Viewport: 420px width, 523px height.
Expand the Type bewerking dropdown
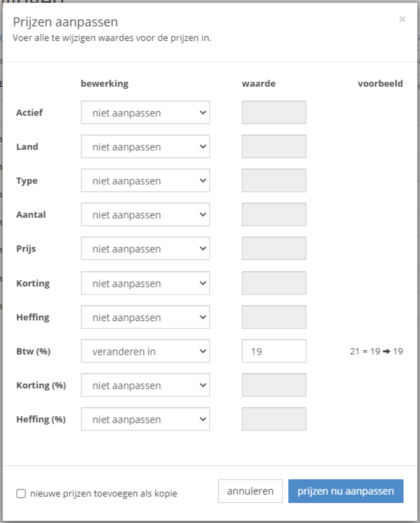[x=146, y=180]
